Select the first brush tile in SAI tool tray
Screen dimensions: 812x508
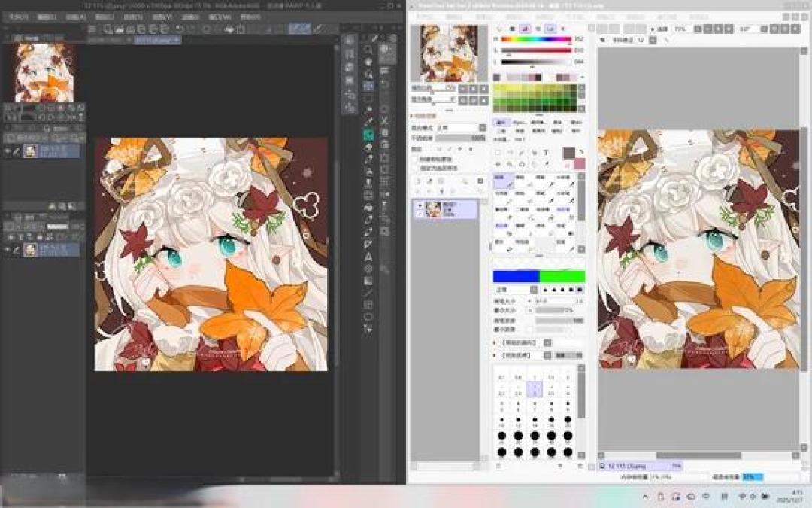(x=503, y=181)
